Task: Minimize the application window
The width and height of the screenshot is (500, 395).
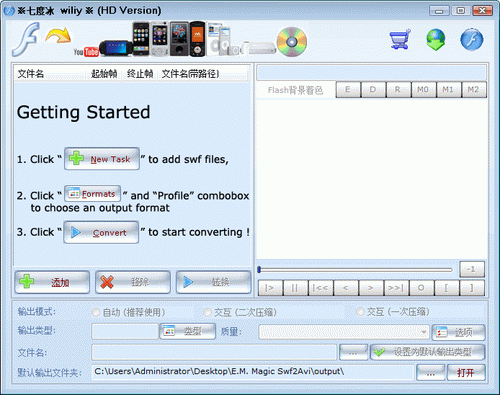Action: pos(439,11)
